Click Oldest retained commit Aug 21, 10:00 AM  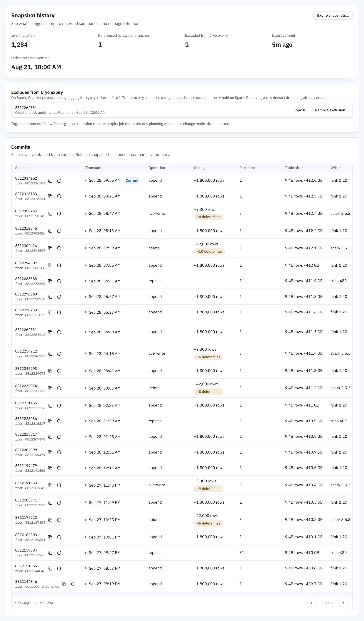36,67
